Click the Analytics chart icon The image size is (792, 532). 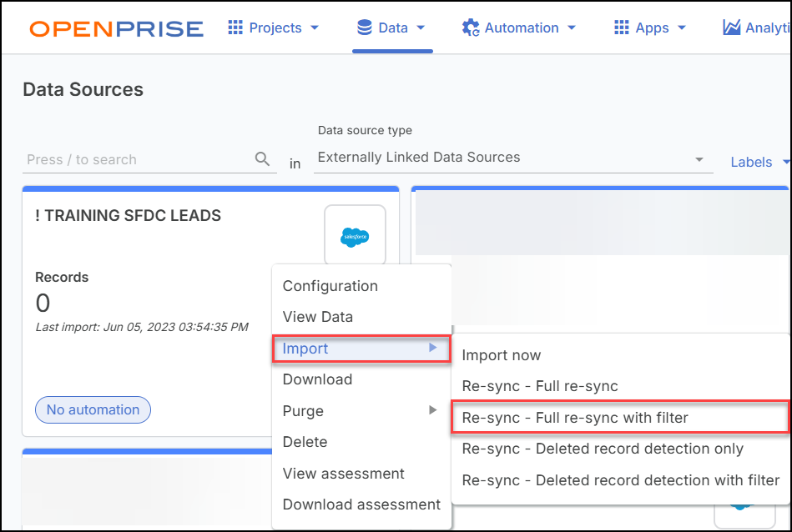click(x=731, y=28)
